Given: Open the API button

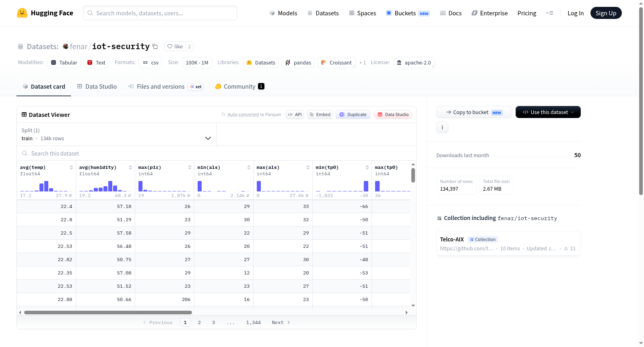Looking at the screenshot, I should point(295,114).
